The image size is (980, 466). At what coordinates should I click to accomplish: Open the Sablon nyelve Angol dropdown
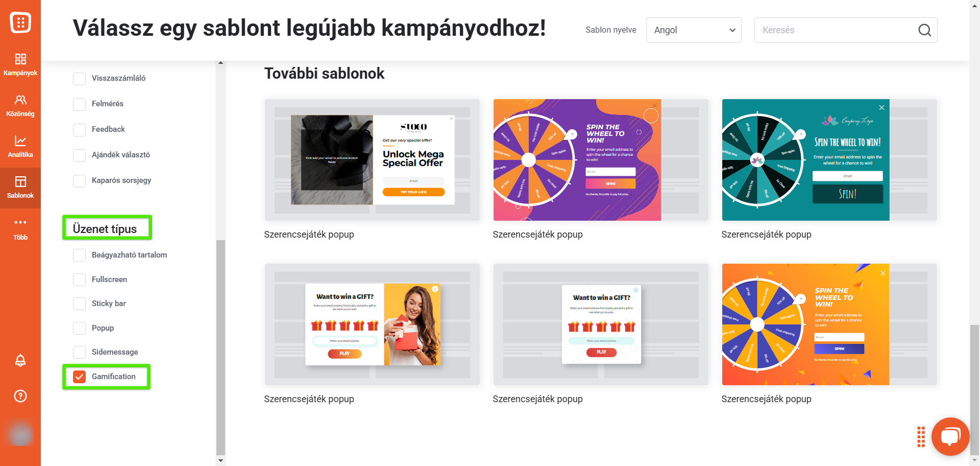pos(694,30)
